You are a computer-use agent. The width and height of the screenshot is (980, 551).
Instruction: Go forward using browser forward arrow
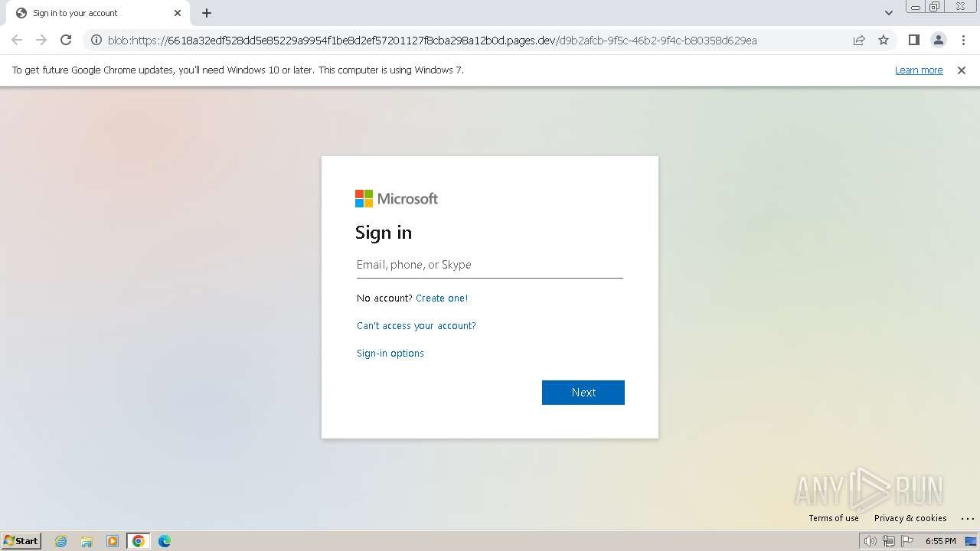pos(41,40)
